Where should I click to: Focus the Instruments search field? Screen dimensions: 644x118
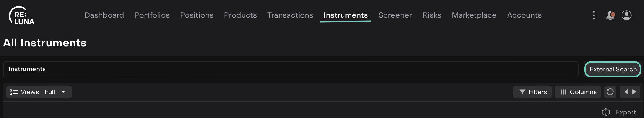click(x=290, y=69)
